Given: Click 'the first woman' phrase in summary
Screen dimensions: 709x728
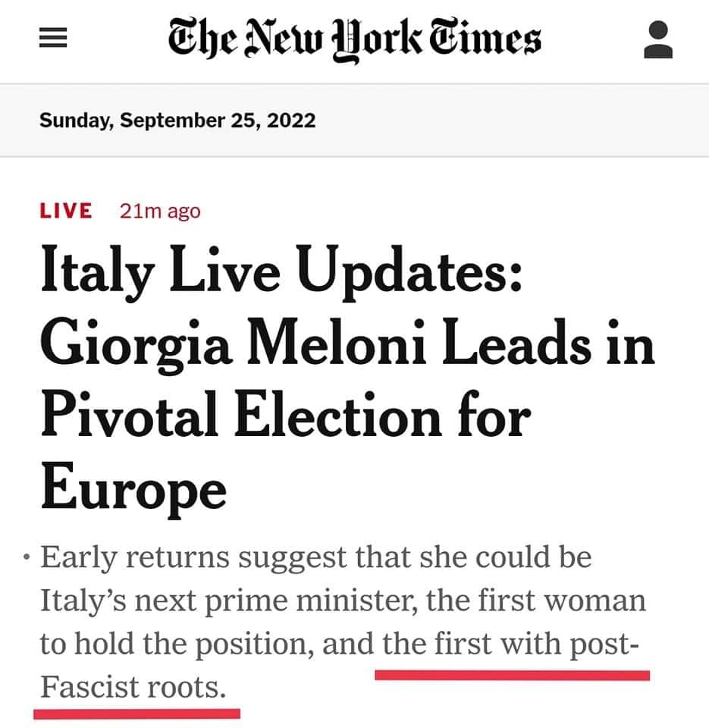Looking at the screenshot, I should click(x=536, y=601).
